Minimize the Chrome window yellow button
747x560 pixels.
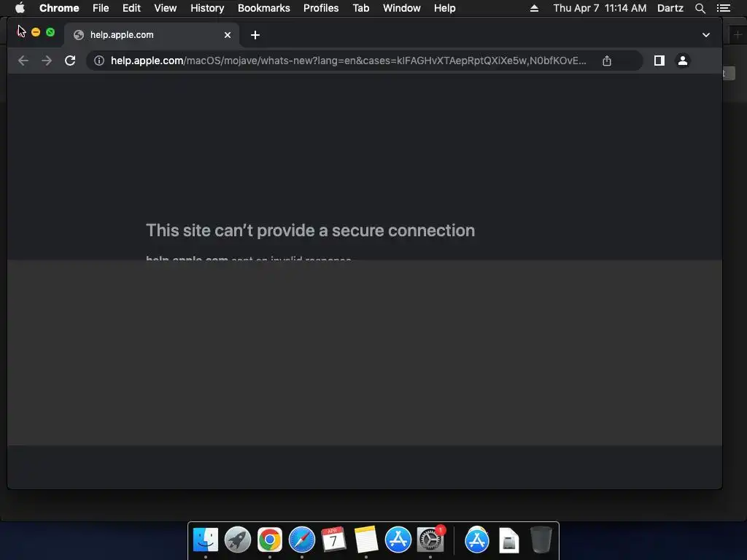(36, 32)
